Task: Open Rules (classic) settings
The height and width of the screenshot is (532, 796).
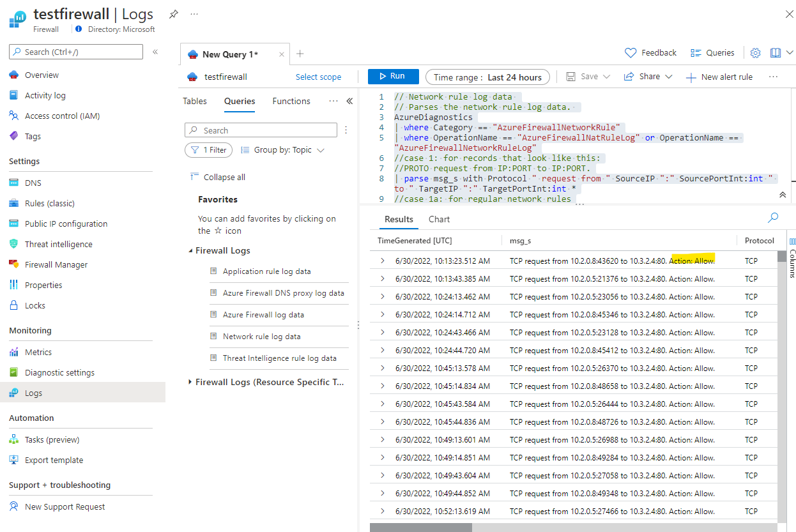Action: 50,203
